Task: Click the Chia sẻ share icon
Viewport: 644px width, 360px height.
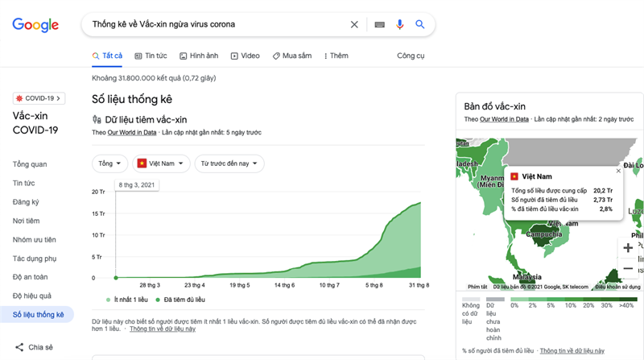Action: 19,347
